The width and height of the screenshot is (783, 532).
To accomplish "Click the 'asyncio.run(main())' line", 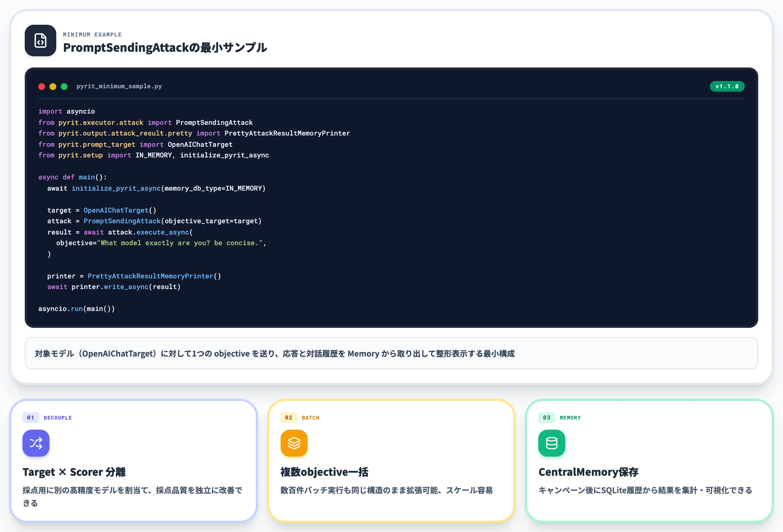I will 76,309.
